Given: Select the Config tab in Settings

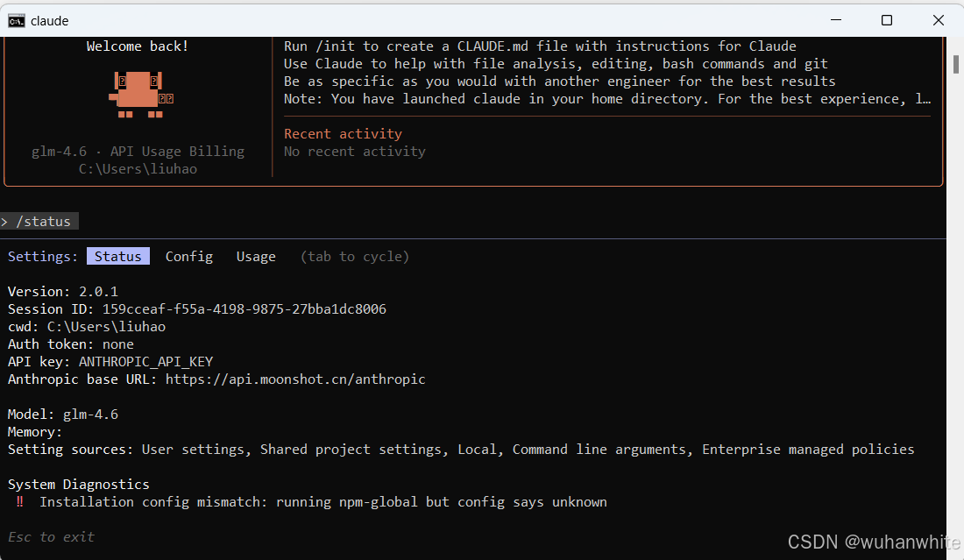Looking at the screenshot, I should tap(188, 256).
